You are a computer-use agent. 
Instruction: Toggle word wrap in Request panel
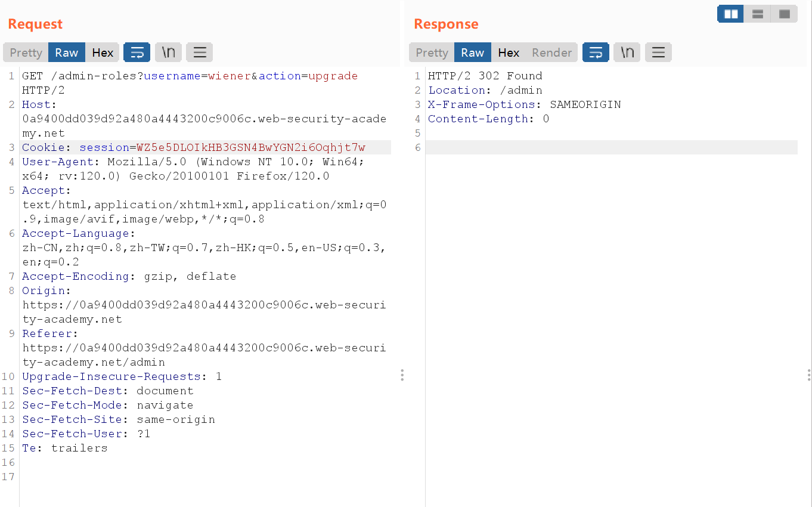[137, 52]
